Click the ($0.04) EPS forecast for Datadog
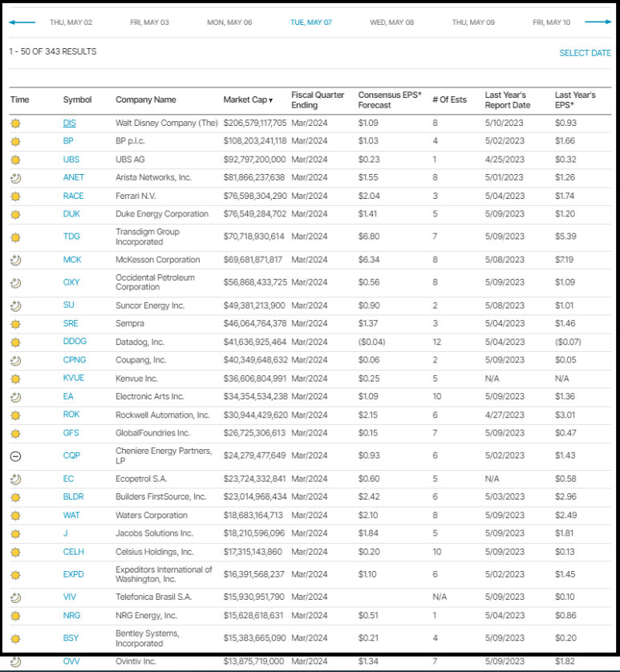 (x=371, y=342)
